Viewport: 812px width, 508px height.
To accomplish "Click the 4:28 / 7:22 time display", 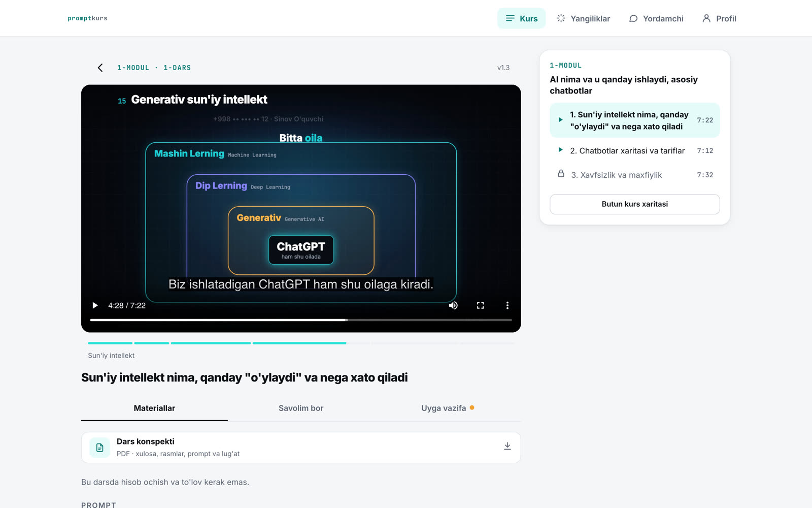I will (x=127, y=305).
